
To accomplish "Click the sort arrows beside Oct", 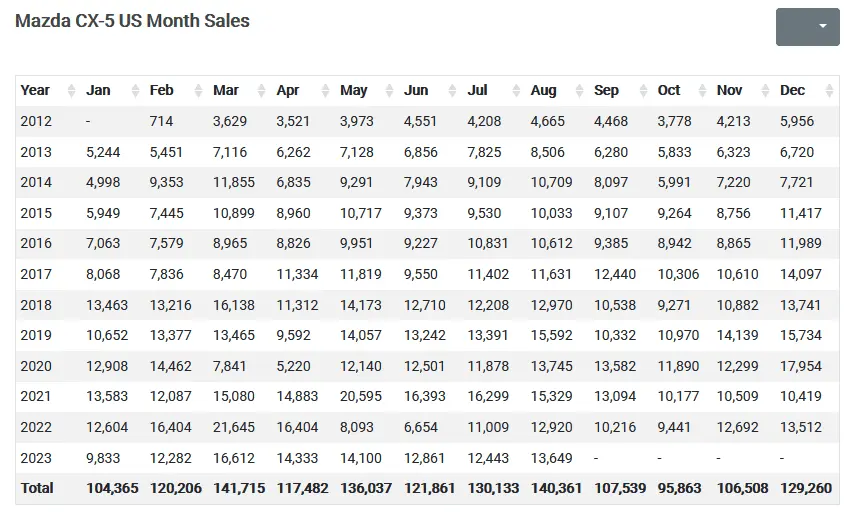I will coord(702,91).
